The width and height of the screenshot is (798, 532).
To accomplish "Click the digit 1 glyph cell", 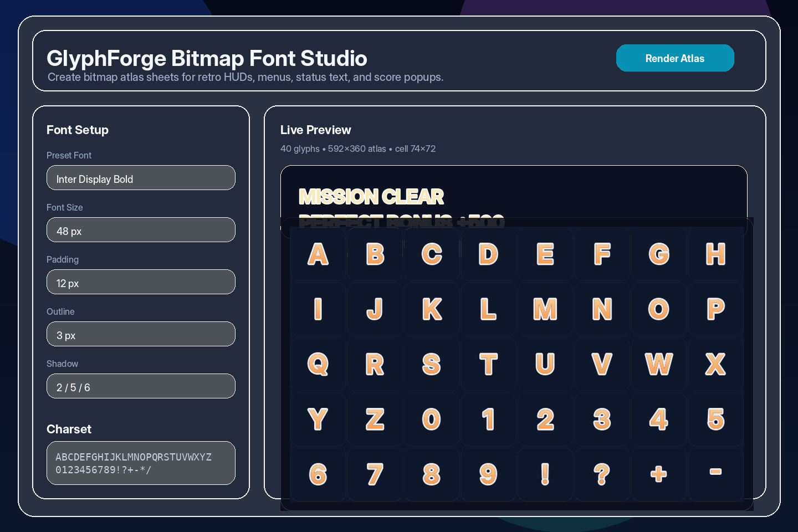I will tap(489, 420).
